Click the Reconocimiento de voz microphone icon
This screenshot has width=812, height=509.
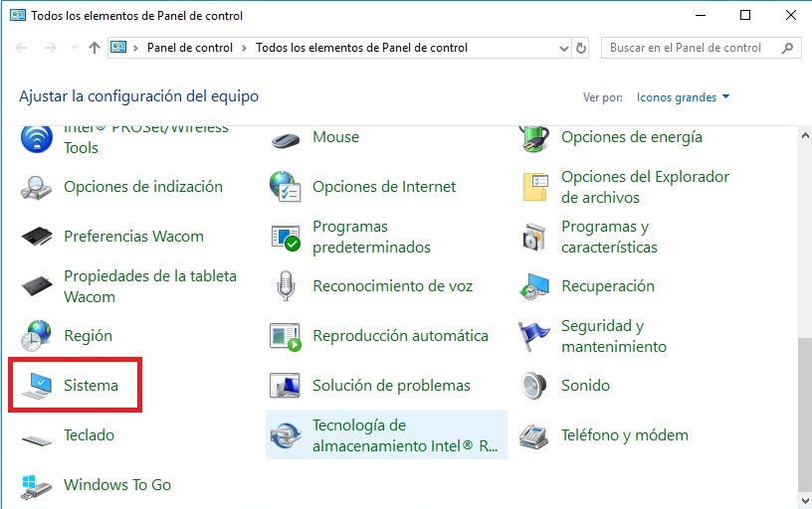pyautogui.click(x=286, y=286)
